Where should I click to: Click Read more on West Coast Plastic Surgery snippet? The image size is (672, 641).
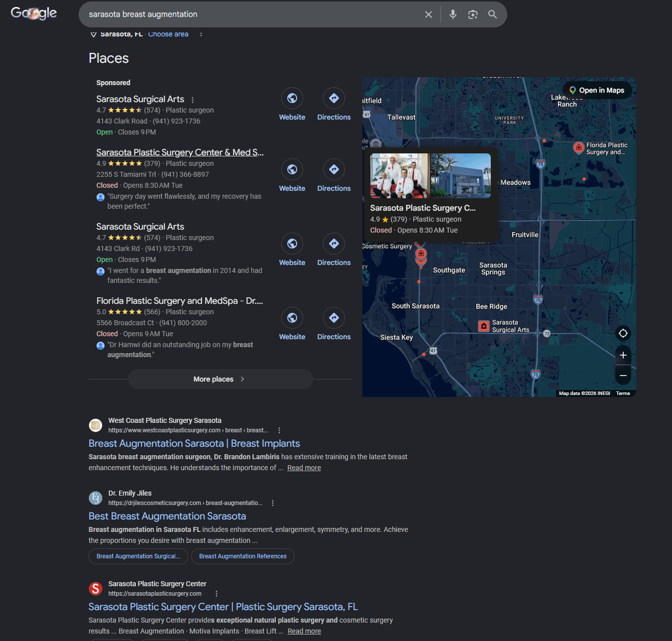click(x=304, y=468)
